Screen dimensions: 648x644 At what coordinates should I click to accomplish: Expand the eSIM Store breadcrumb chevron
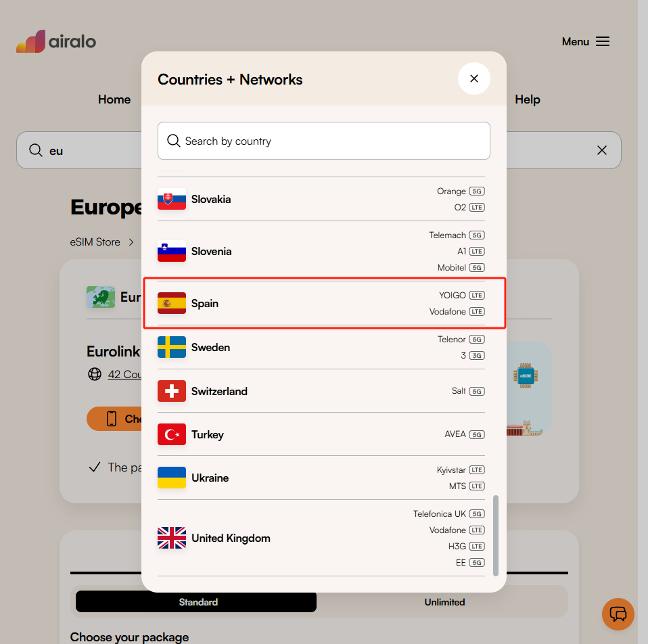[x=131, y=241]
